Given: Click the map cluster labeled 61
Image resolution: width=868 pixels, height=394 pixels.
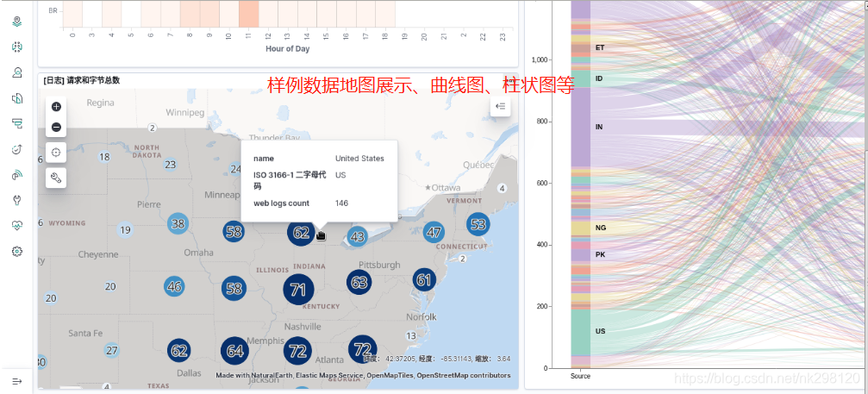Looking at the screenshot, I should click(424, 280).
